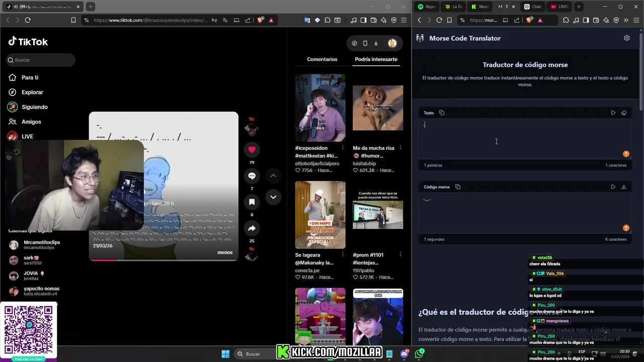Viewport: 644px width, 362px height.
Task: Click the orange arrow in the Texto box
Action: 626,154
